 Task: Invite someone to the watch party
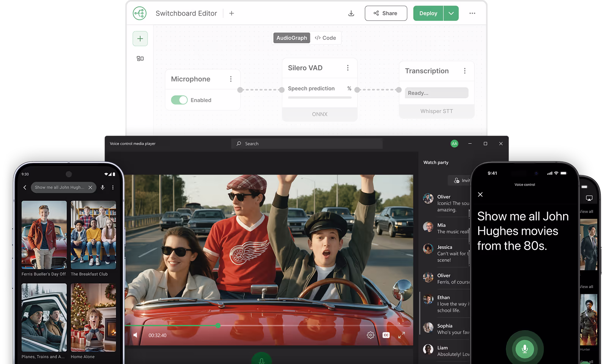point(460,181)
